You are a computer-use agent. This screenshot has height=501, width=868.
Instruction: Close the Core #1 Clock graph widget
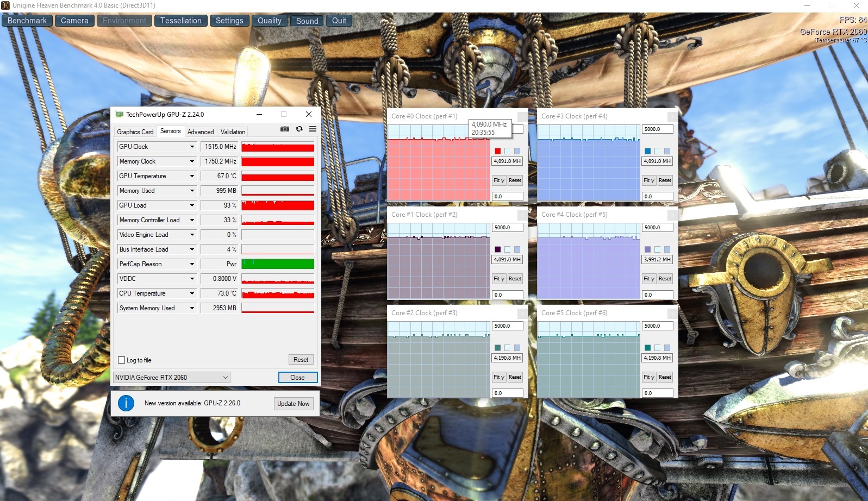(x=521, y=215)
